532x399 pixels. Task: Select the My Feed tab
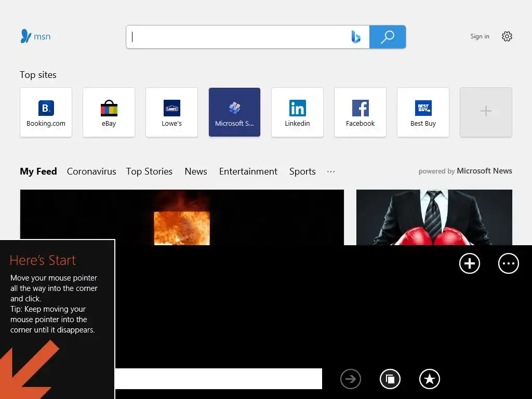pyautogui.click(x=38, y=171)
